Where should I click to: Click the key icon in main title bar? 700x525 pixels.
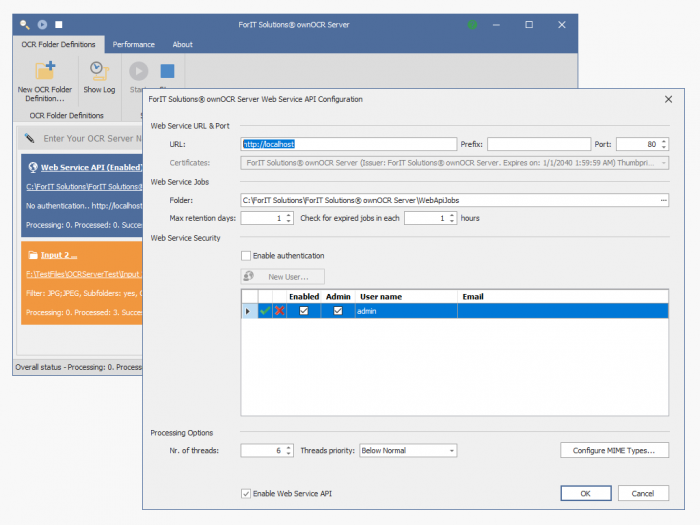(x=25, y=25)
